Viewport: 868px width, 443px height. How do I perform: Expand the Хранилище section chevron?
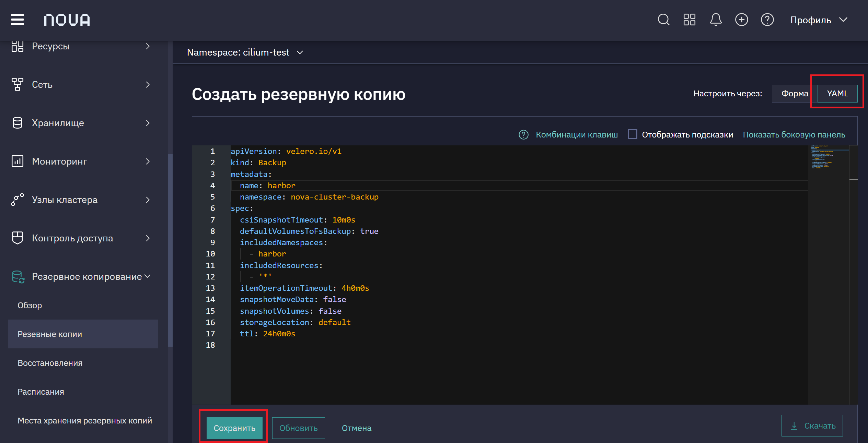(148, 123)
